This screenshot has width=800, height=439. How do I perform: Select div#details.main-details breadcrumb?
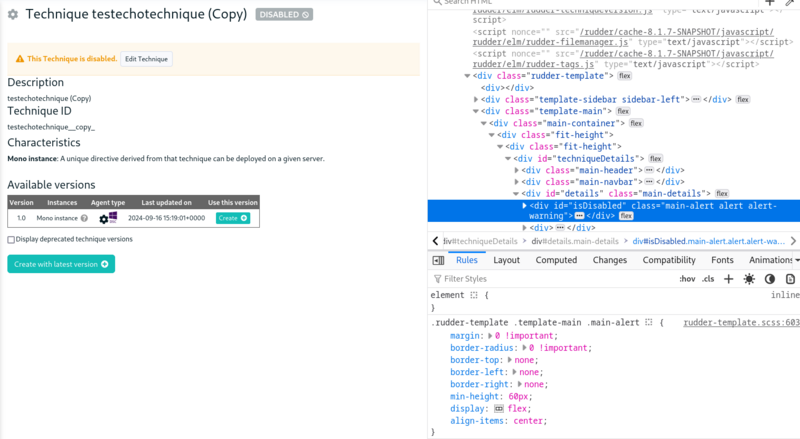click(575, 241)
